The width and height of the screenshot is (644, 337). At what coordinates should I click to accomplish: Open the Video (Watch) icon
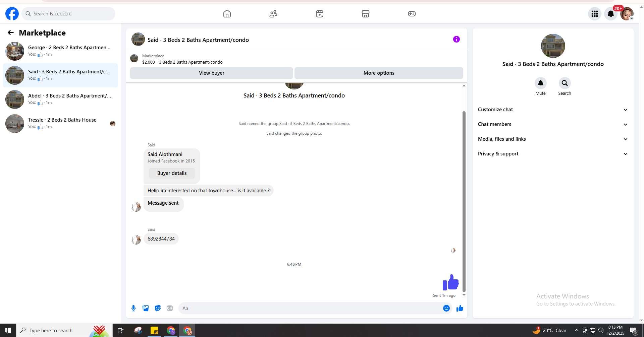(x=320, y=14)
